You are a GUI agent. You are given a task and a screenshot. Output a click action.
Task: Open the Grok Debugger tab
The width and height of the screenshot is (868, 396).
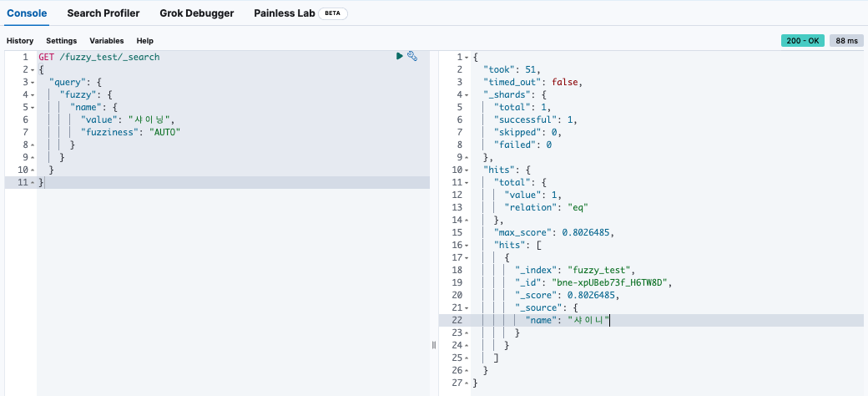197,13
